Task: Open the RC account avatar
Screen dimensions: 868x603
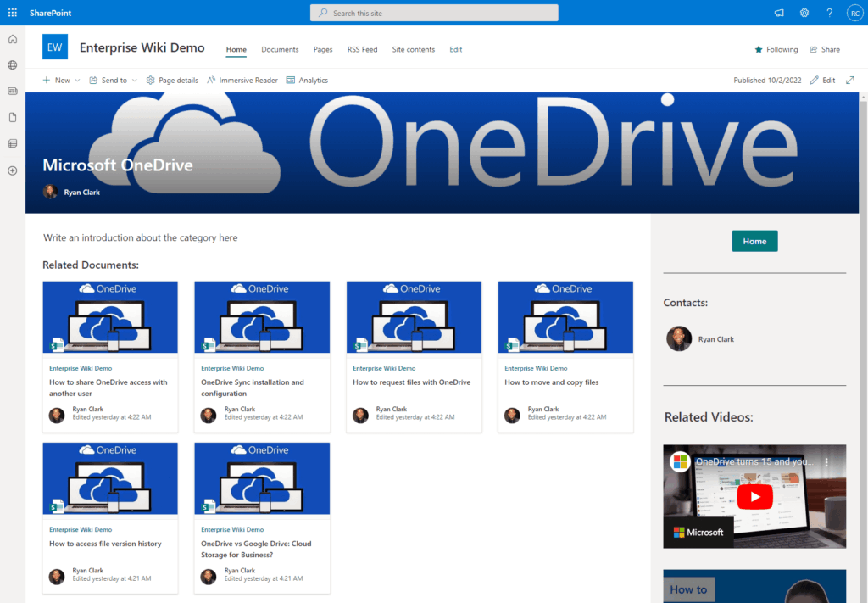Action: tap(854, 13)
